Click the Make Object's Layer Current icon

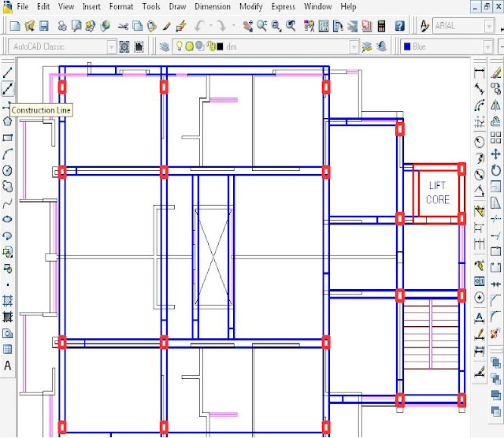pyautogui.click(x=367, y=47)
